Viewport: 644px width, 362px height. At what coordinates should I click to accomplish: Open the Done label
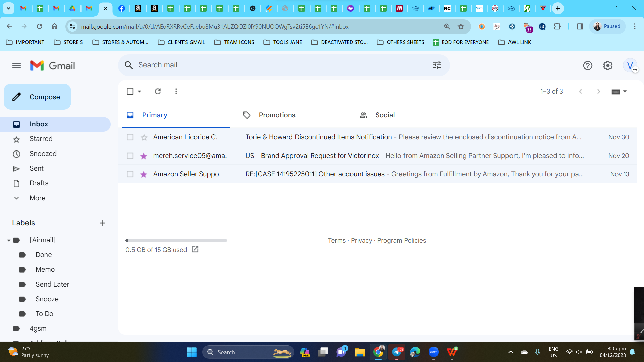pos(44,255)
